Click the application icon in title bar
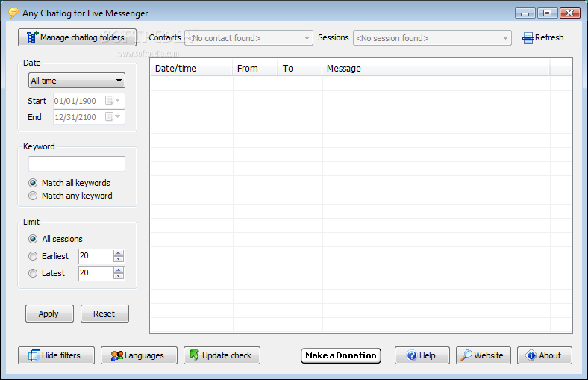Screen dimensions: 588x380 (13, 13)
